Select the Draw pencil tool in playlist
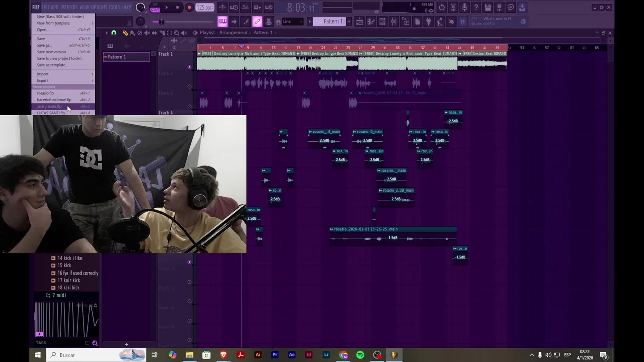Viewport: 644px width, 362px height. [125, 33]
